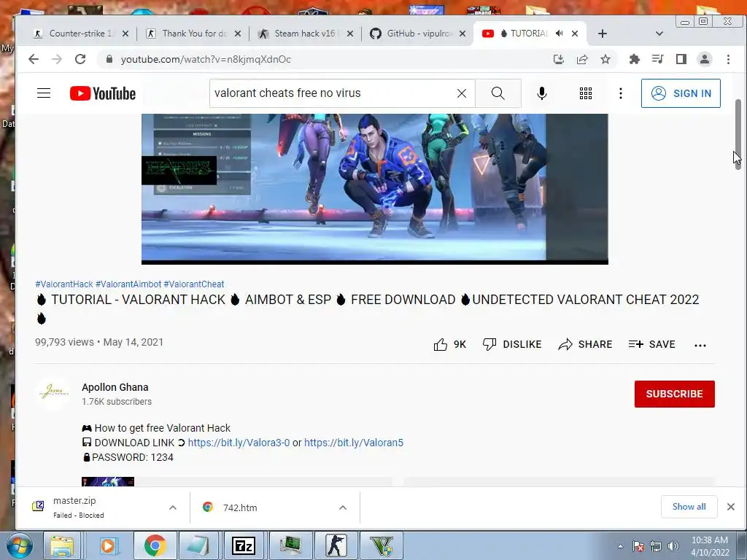
Task: Click Show all downloads
Action: click(x=689, y=507)
